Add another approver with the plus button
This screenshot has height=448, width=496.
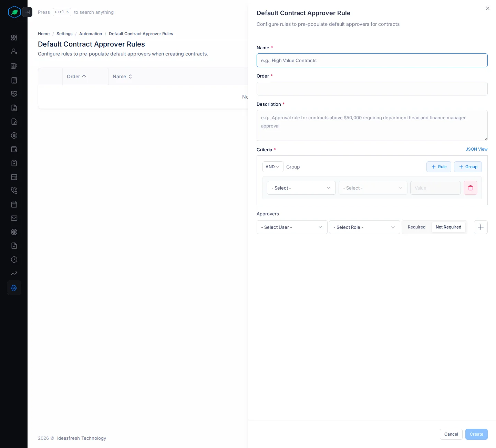click(481, 227)
